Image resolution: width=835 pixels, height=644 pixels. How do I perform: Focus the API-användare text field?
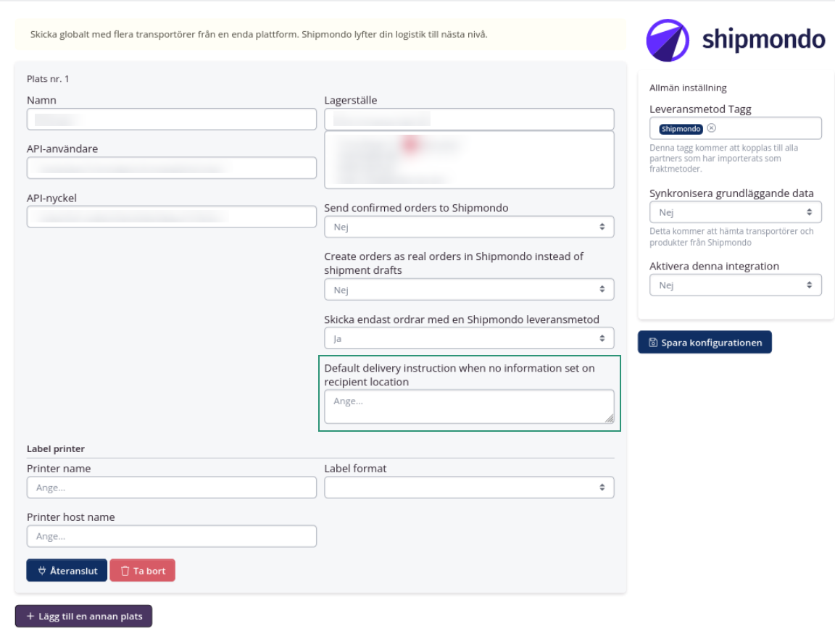[x=171, y=168]
